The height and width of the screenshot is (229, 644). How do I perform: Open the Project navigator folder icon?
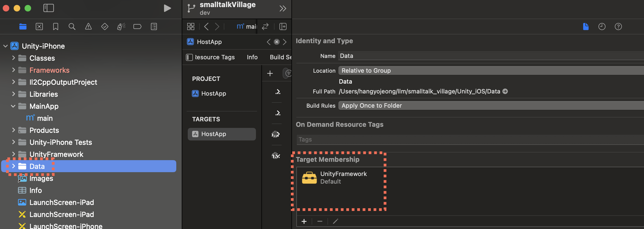(x=23, y=27)
